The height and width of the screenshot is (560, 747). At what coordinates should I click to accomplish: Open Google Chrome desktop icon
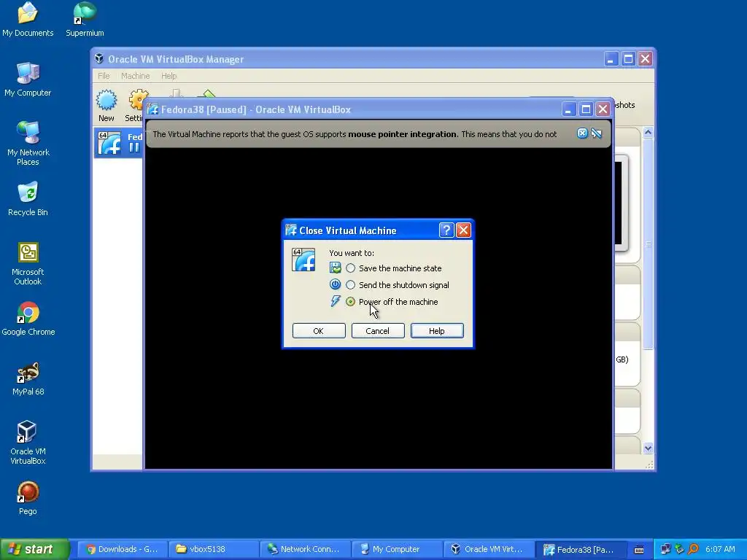(28, 319)
